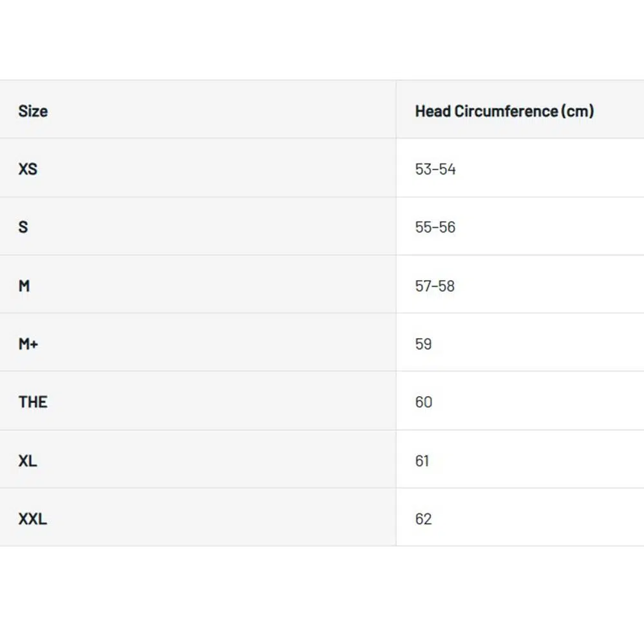
Task: Select the M+ size label
Action: [x=28, y=343]
